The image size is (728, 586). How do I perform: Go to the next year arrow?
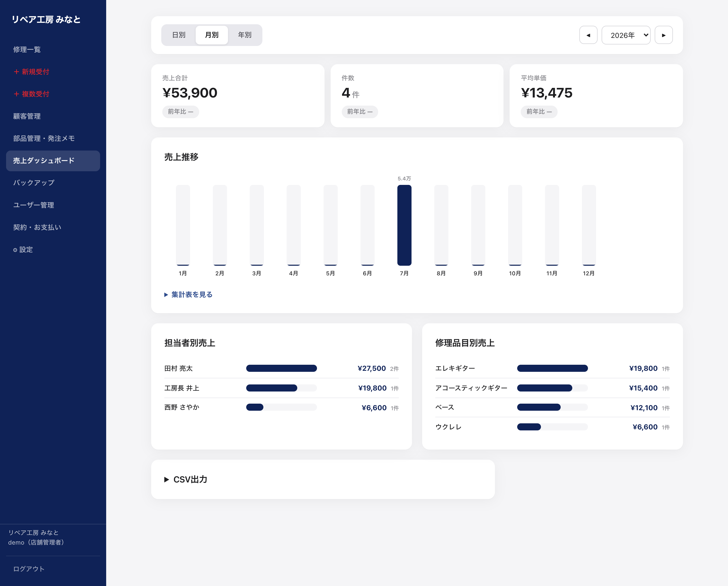[x=664, y=35]
